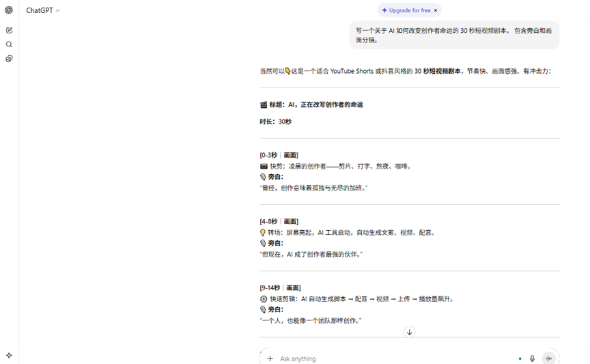Dismiss the Upgrade for free banner
This screenshot has width=590, height=364.
click(436, 10)
